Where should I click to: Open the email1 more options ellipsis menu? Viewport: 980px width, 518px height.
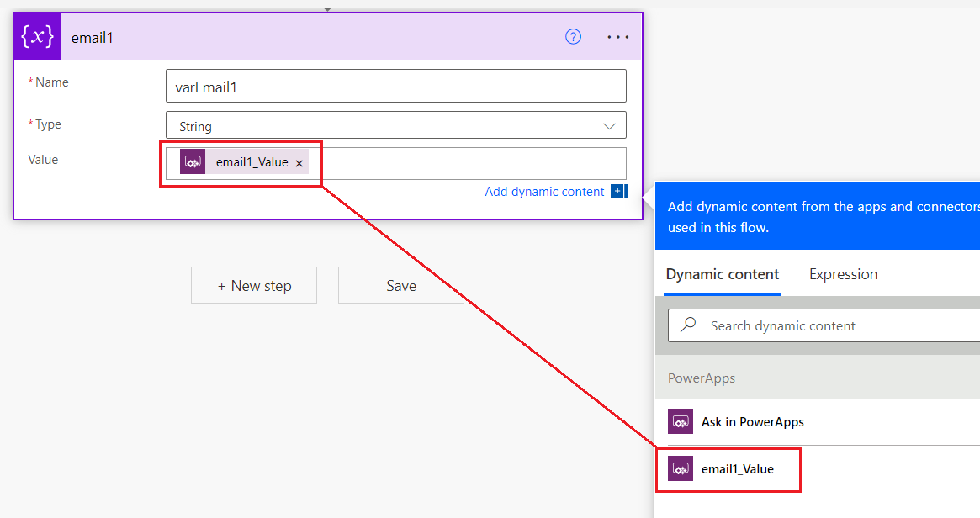(617, 37)
